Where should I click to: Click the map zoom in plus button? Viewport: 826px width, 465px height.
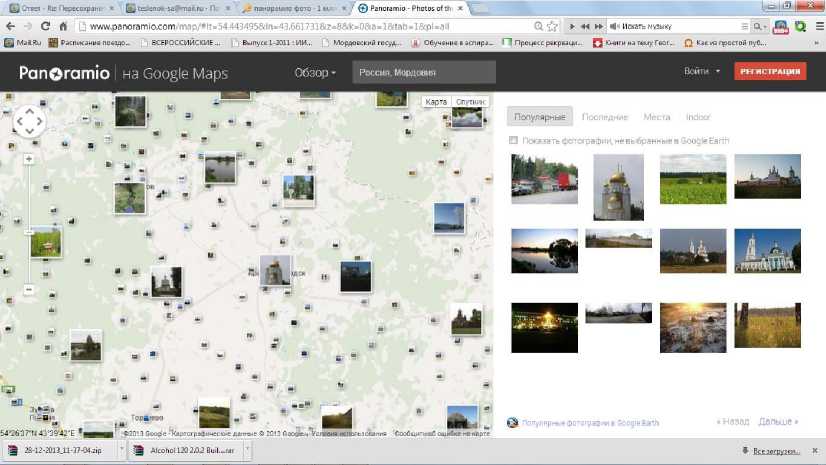pos(29,159)
